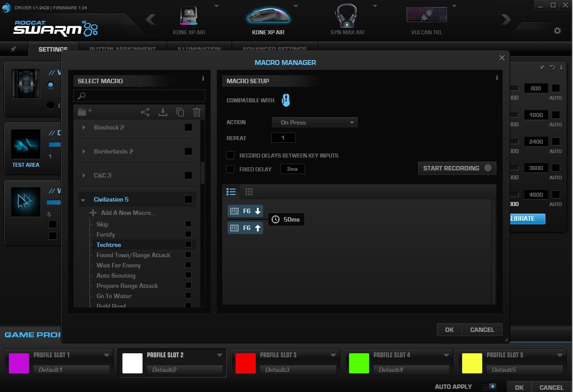
Task: Click the share macro icon
Action: point(145,112)
